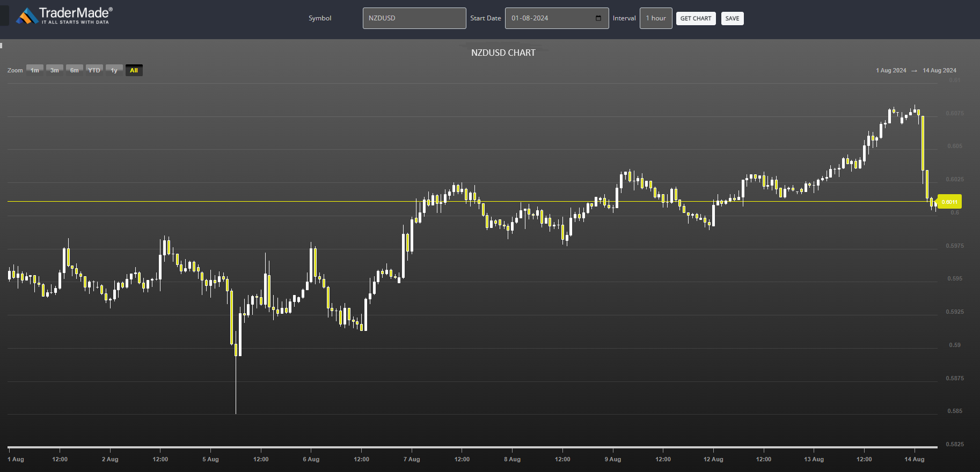
Task: Open the Start Date calendar picker icon
Action: coord(598,18)
